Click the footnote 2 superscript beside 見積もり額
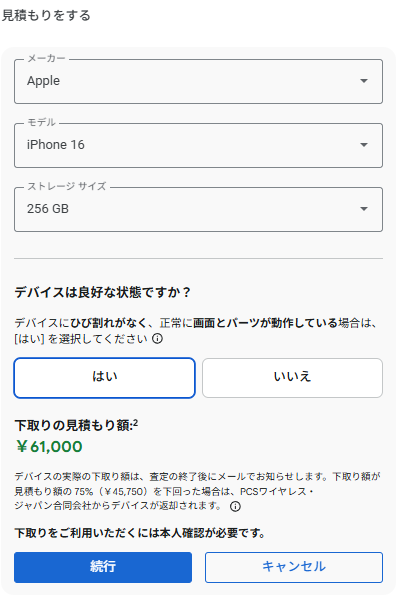 point(136,423)
